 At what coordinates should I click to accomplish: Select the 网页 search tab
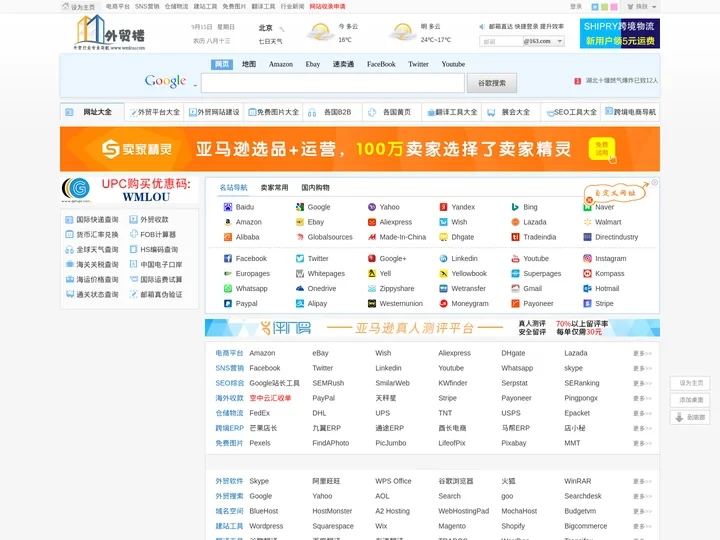click(x=222, y=64)
